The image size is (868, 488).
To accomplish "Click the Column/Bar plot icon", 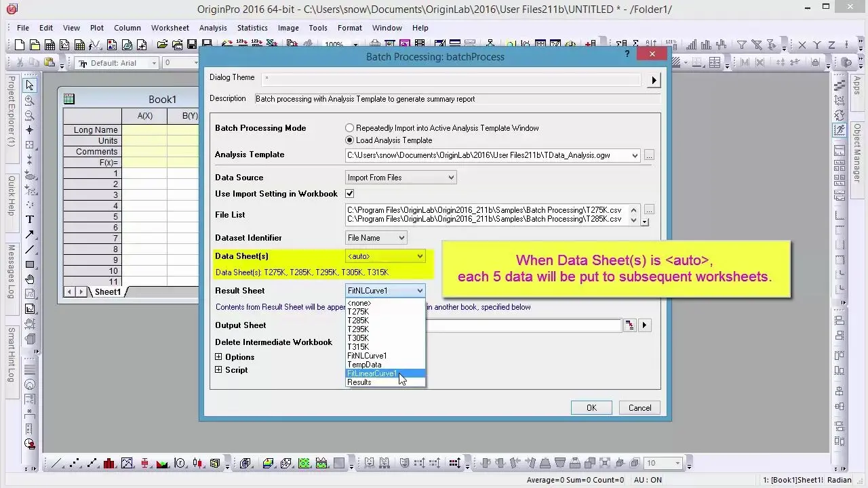I will [109, 464].
